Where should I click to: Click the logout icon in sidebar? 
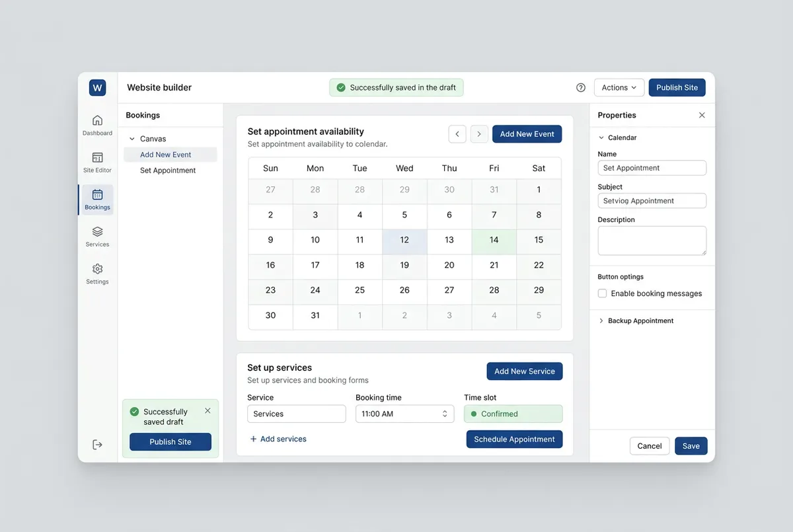(97, 445)
